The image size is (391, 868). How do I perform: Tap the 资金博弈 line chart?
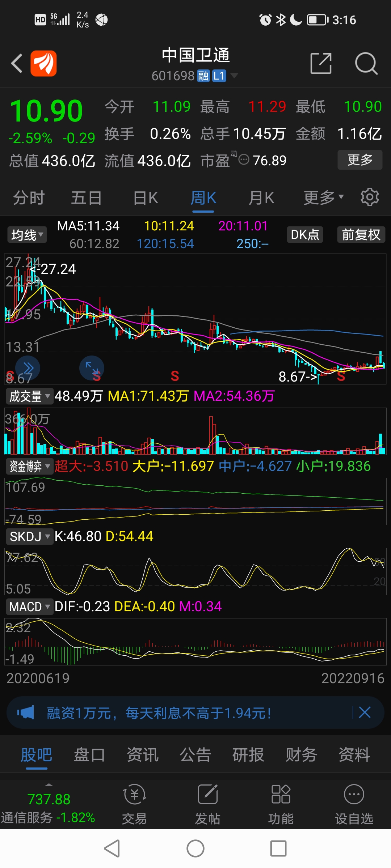tap(195, 501)
